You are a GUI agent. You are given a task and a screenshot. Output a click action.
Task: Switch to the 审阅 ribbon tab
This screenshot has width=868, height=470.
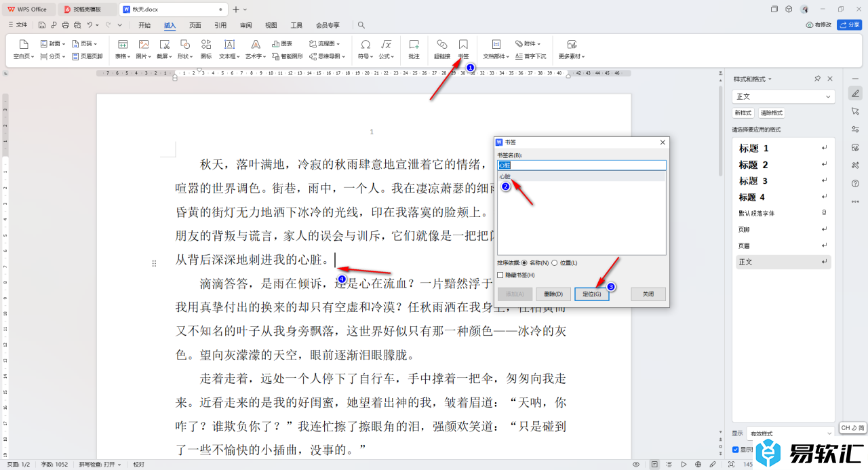245,25
